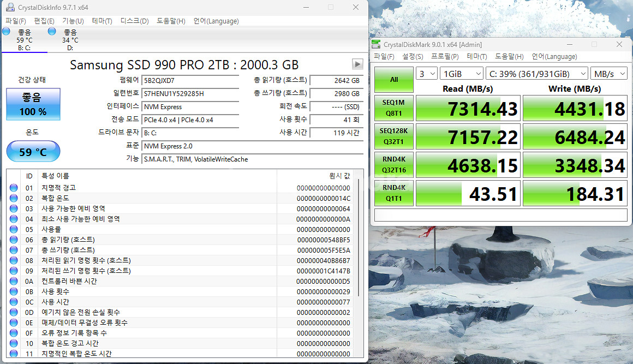Click the blue status dot beside 치명적 경고
633x364 pixels.
[14, 187]
